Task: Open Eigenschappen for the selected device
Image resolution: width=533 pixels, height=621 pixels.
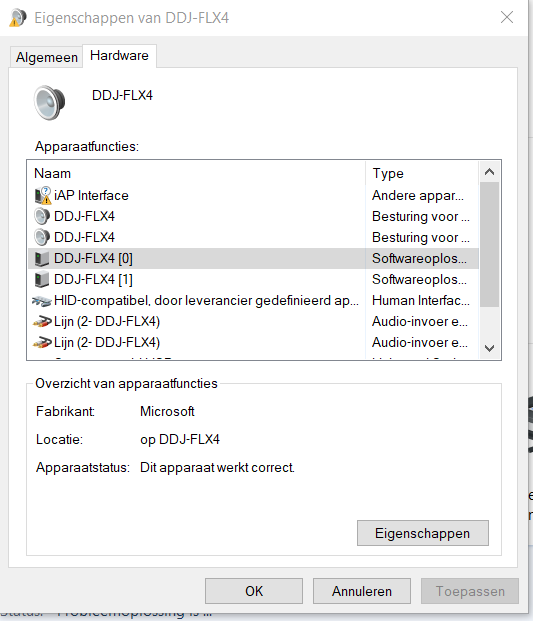Action: click(x=423, y=533)
